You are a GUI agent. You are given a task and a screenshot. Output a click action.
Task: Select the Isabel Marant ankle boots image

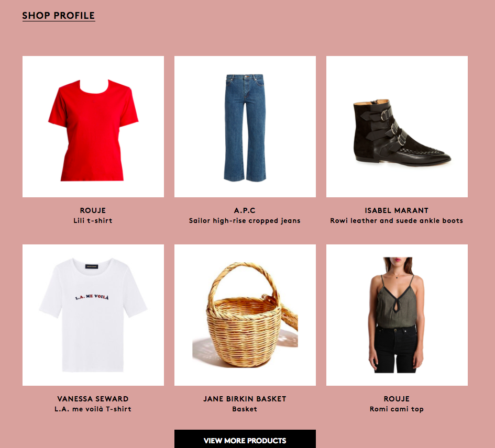coord(397,127)
